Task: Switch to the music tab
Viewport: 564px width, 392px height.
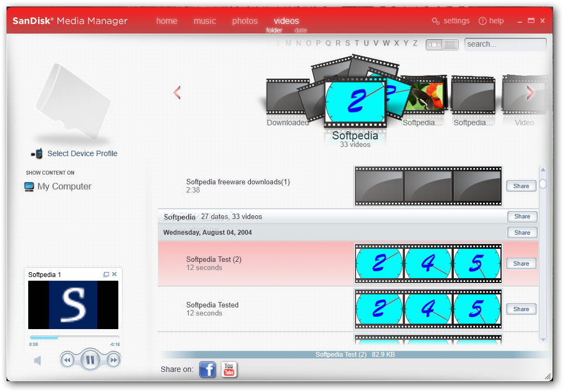Action: (x=205, y=21)
